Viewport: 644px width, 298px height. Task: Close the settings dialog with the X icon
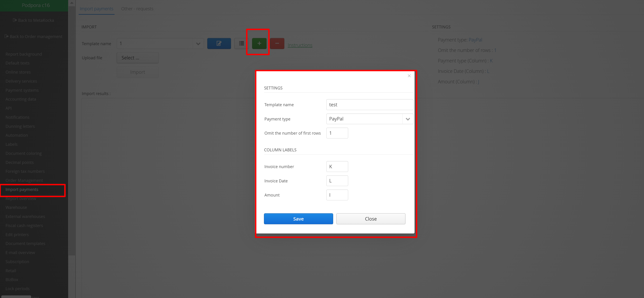pos(409,76)
